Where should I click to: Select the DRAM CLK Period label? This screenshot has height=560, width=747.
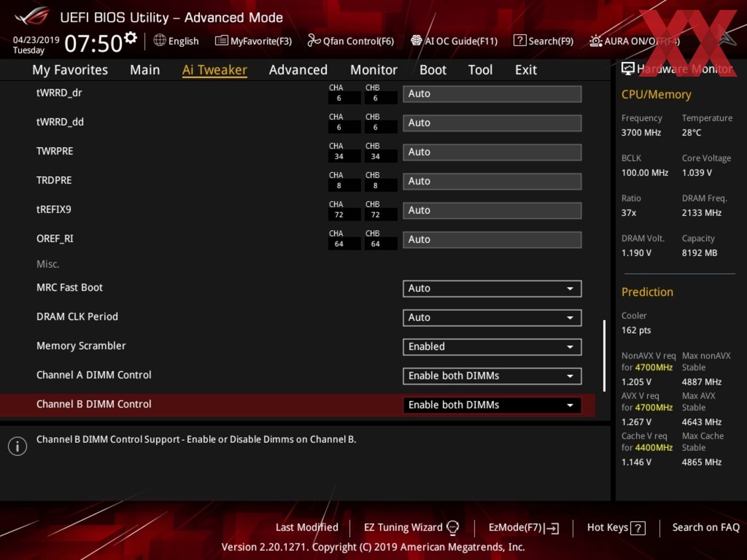click(77, 317)
